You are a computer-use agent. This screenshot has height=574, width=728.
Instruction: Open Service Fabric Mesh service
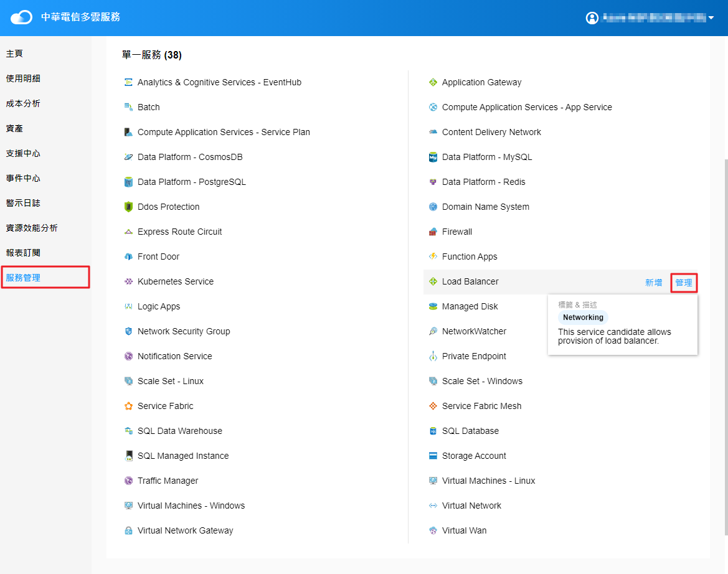click(481, 406)
